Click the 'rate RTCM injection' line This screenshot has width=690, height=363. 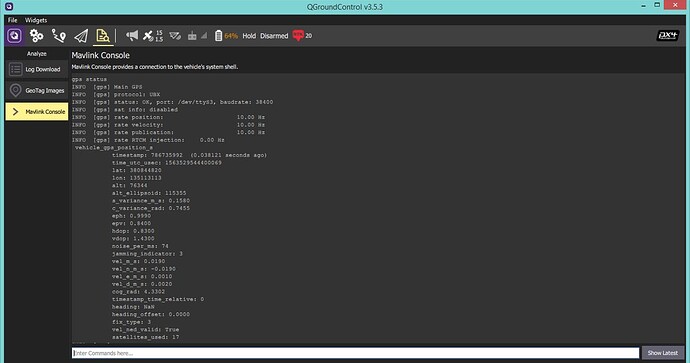click(x=148, y=140)
